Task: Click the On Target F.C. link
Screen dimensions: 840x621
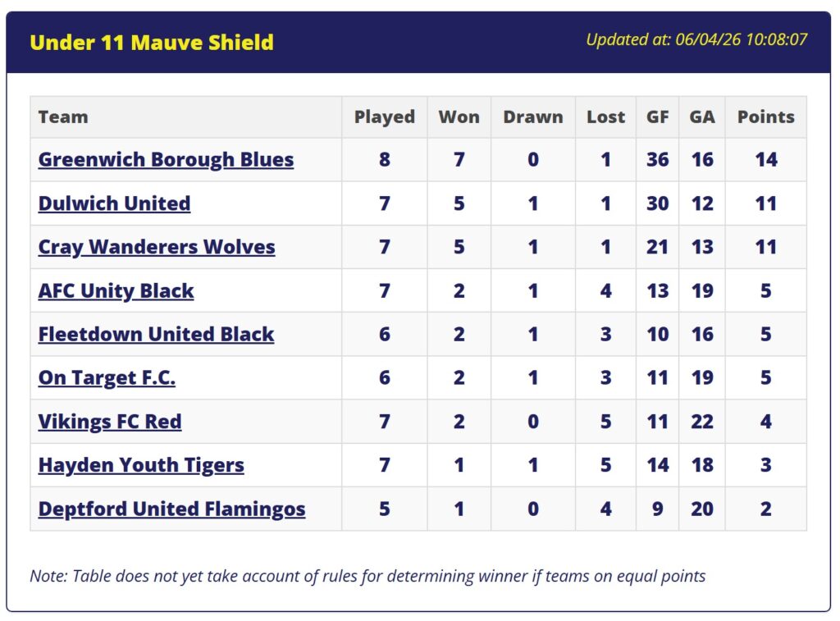Action: click(x=107, y=377)
